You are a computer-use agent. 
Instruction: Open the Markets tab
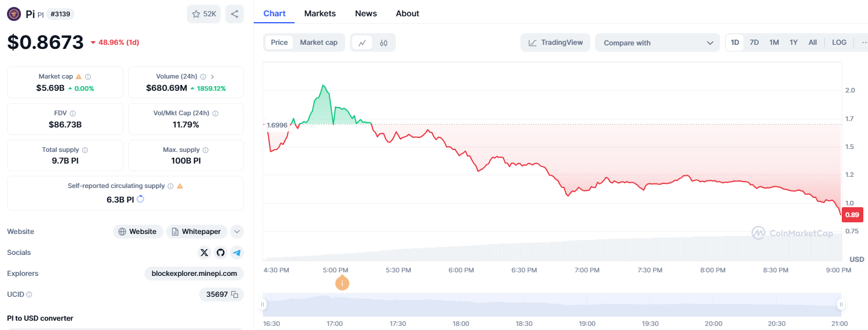pos(320,13)
